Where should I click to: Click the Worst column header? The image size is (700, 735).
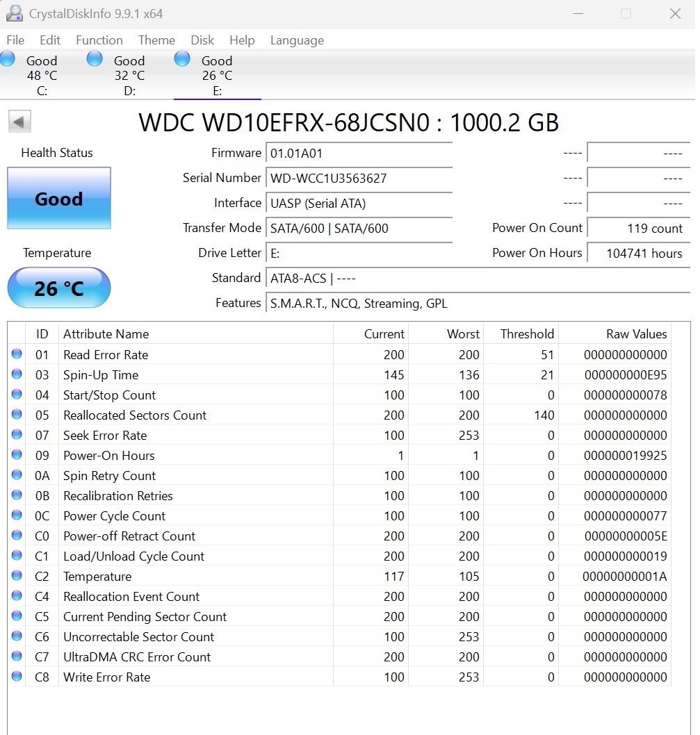[x=446, y=333]
